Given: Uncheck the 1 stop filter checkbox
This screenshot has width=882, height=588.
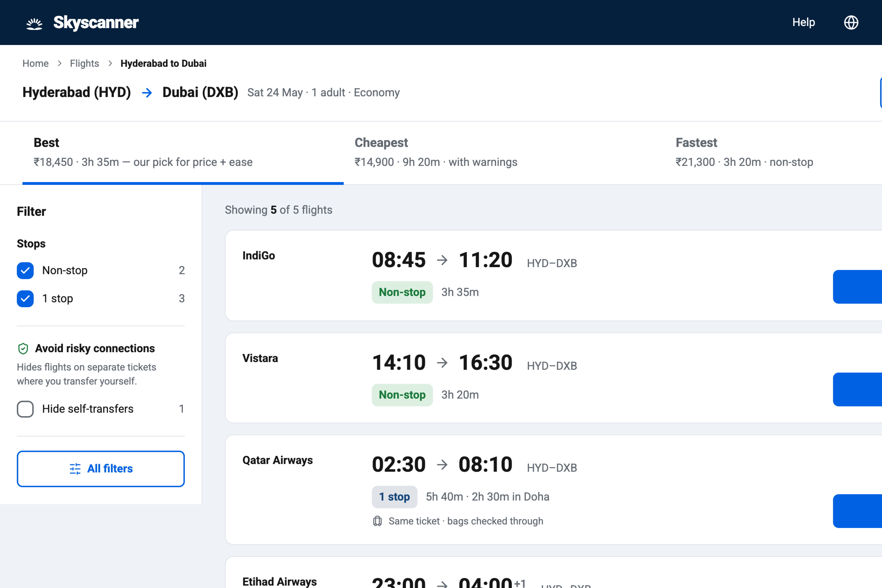Looking at the screenshot, I should pyautogui.click(x=25, y=298).
